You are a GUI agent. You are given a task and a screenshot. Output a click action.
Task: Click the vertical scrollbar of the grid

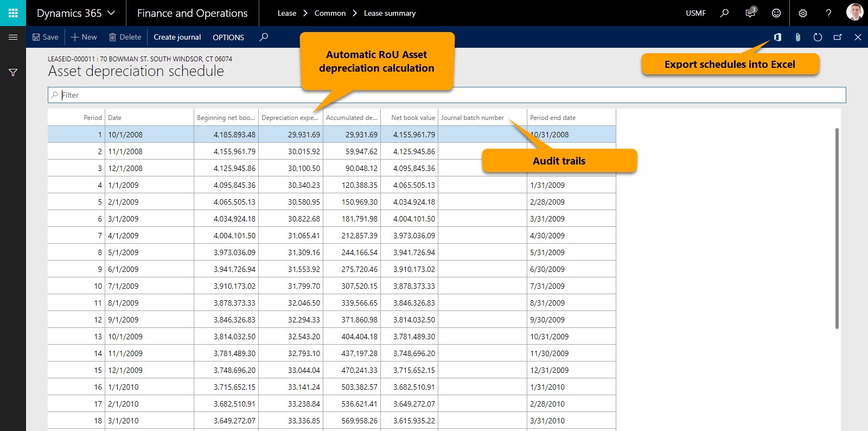[x=837, y=228]
